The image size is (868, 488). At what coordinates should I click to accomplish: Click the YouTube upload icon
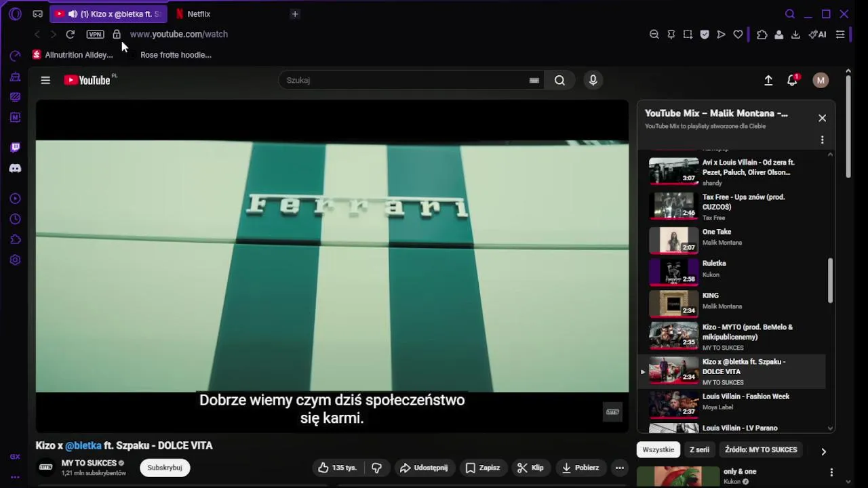(768, 80)
